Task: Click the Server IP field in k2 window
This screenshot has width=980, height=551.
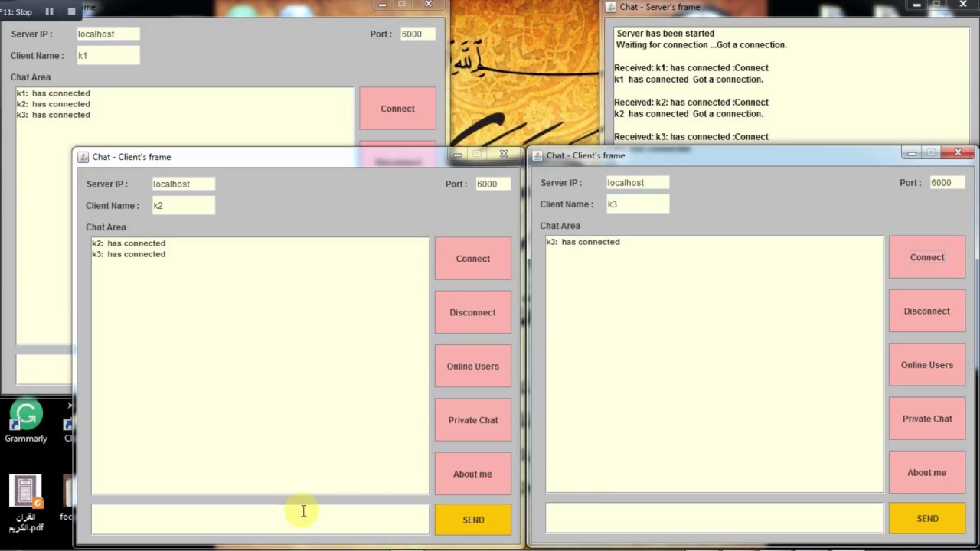Action: click(183, 184)
